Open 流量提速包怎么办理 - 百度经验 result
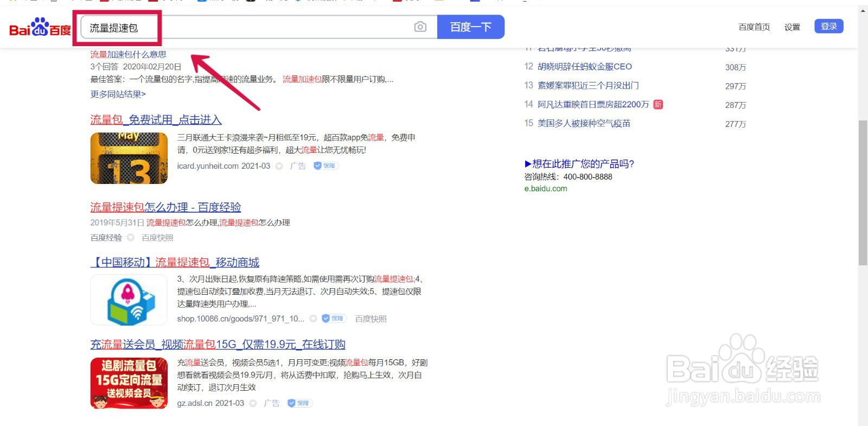 tap(165, 207)
